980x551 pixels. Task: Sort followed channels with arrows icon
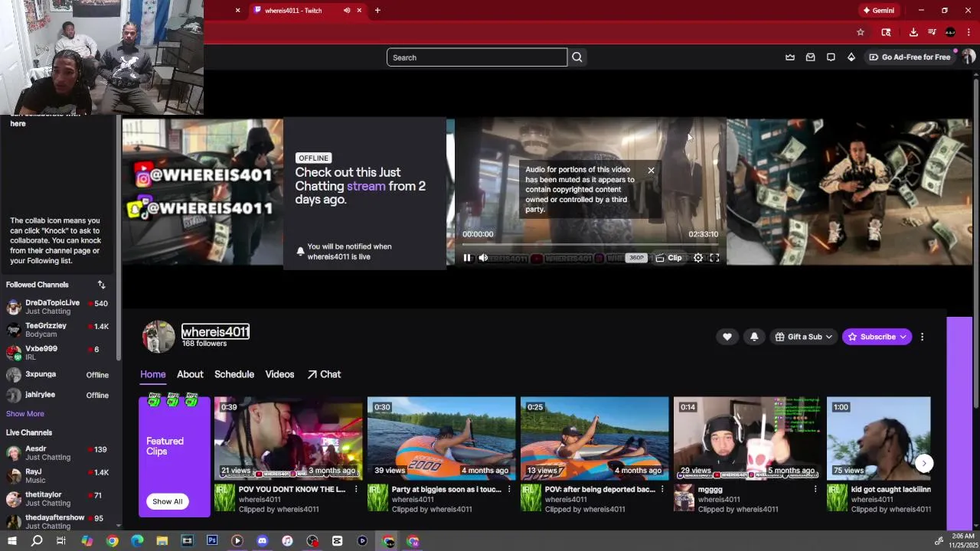(x=101, y=285)
